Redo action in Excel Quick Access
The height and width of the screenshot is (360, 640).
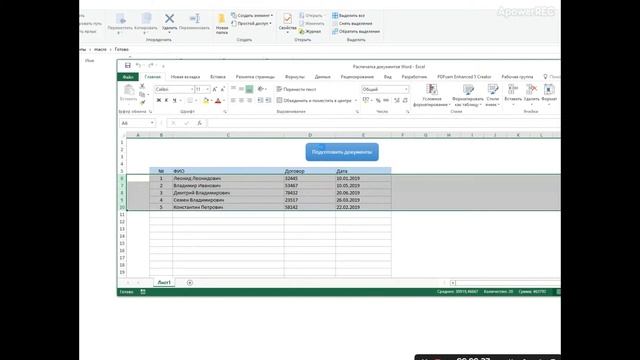[x=151, y=65]
